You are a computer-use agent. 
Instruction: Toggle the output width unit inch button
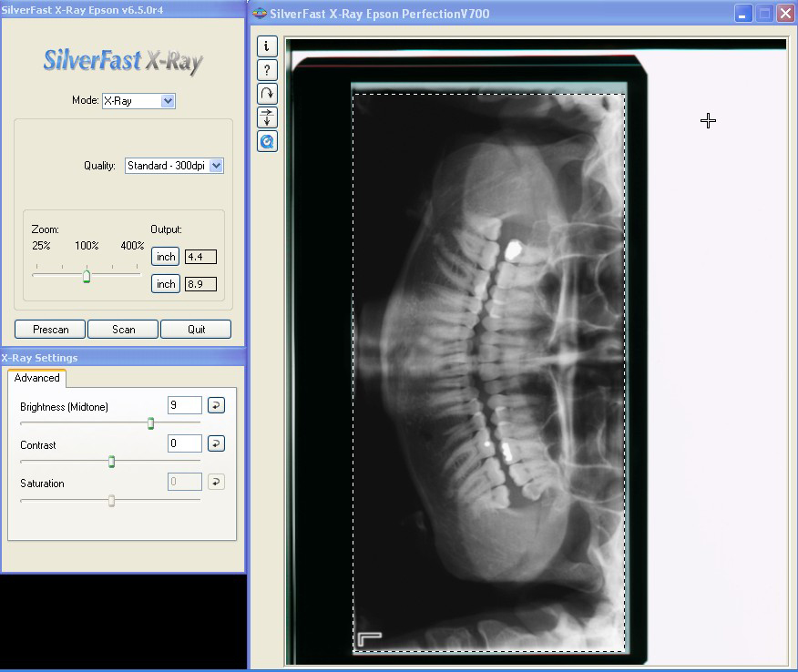(166, 257)
